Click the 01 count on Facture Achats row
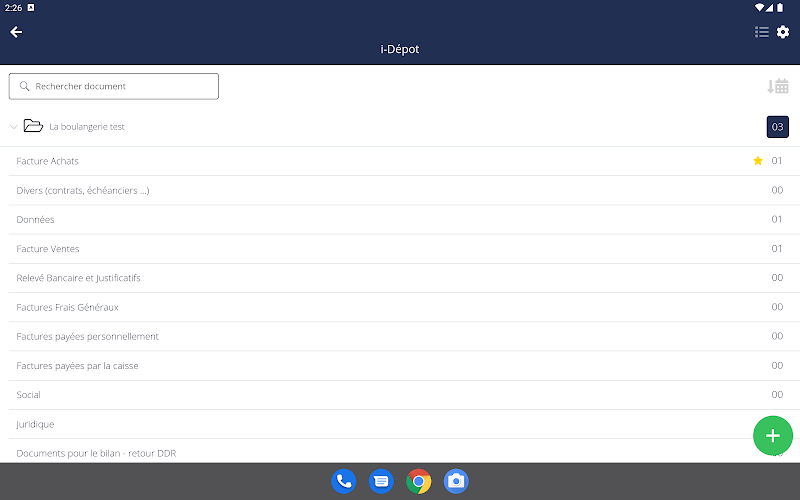 pos(777,161)
